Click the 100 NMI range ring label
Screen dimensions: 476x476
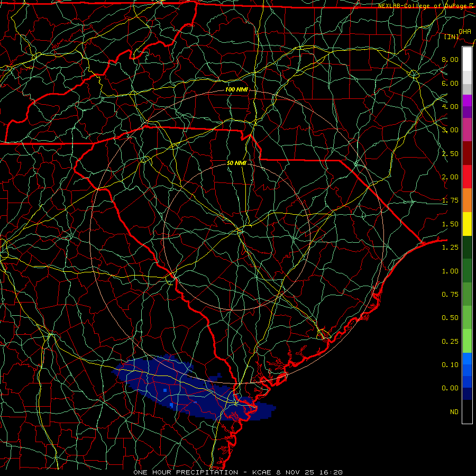[236, 89]
